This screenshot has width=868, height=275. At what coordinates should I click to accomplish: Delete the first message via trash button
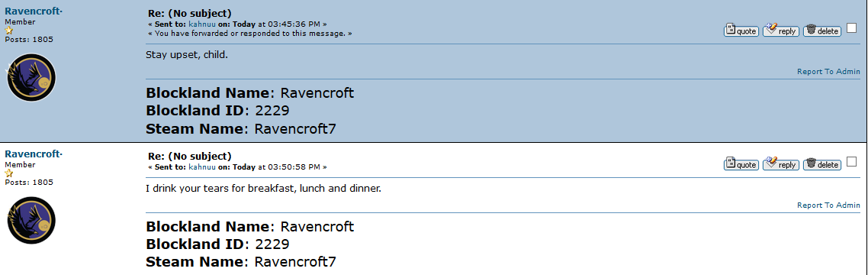point(822,31)
